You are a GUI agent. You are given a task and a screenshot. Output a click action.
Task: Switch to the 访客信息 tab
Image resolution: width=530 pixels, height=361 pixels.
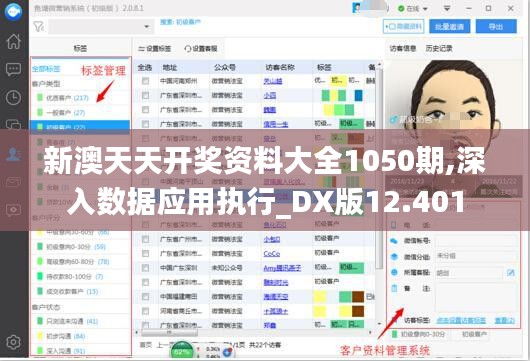(x=403, y=49)
